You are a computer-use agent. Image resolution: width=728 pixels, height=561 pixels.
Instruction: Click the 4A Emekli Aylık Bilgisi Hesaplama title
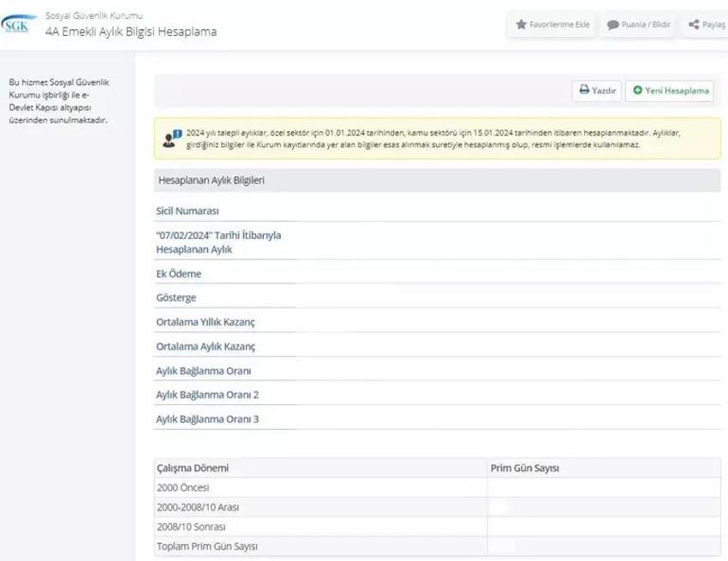coord(131,32)
